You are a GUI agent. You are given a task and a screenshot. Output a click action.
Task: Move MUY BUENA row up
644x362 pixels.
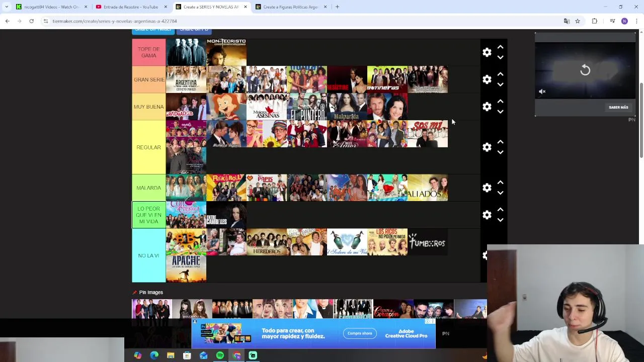click(x=500, y=101)
